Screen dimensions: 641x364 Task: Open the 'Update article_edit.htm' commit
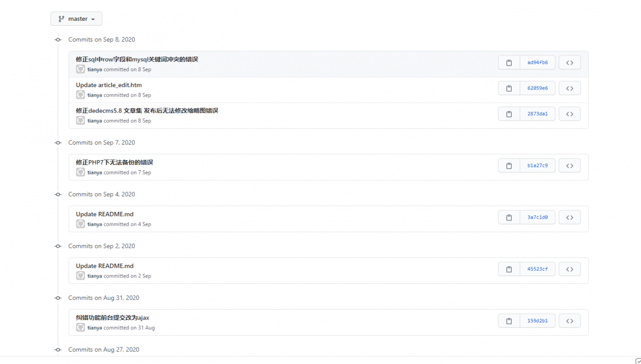point(108,85)
